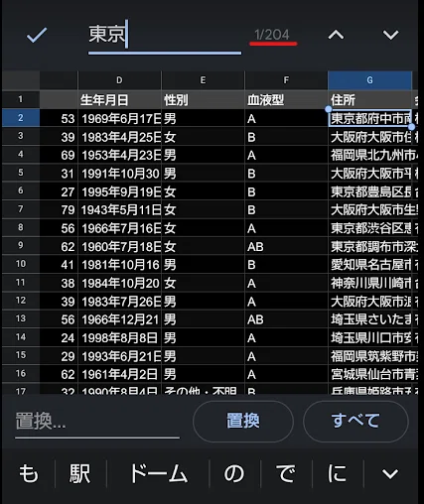Select row 16 header
The width and height of the screenshot is (424, 504).
[x=21, y=374]
